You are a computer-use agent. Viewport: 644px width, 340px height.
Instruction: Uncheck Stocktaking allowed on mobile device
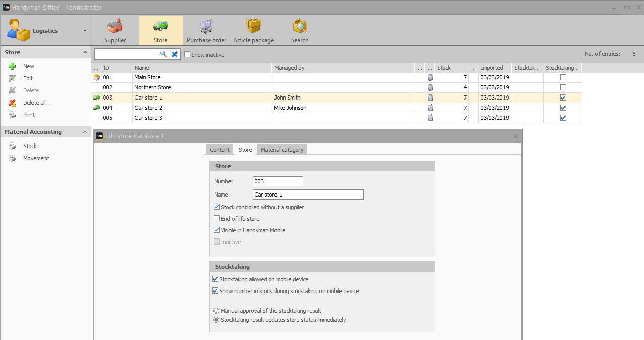coord(216,279)
